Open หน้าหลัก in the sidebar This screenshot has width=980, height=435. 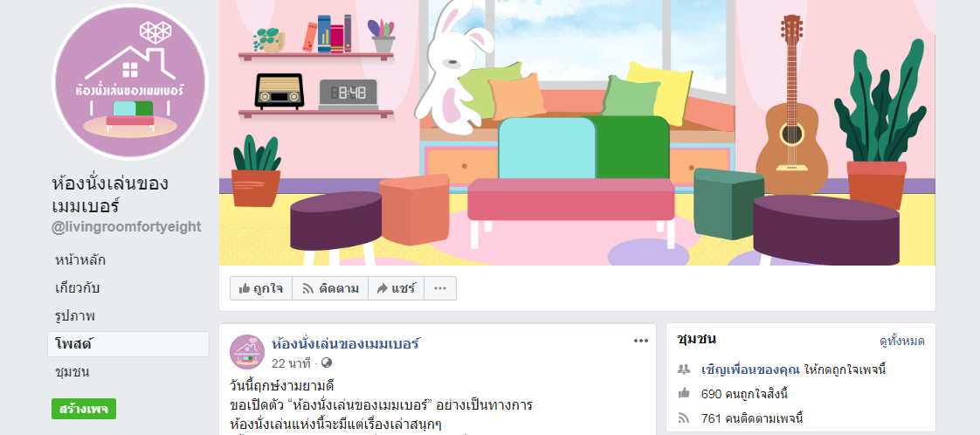click(x=80, y=260)
